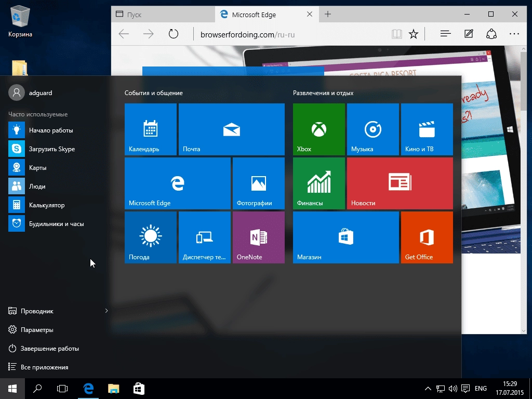Image resolution: width=532 pixels, height=399 pixels.
Task: Open the Photos tile (Фотографии)
Action: point(259,183)
